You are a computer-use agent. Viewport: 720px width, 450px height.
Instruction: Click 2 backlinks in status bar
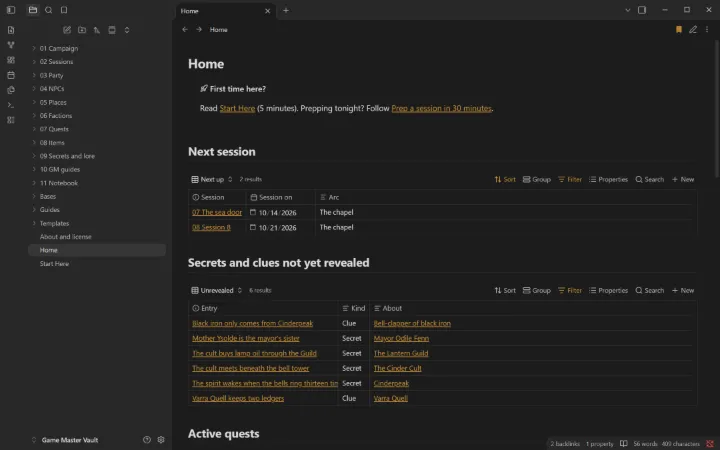[x=565, y=444]
